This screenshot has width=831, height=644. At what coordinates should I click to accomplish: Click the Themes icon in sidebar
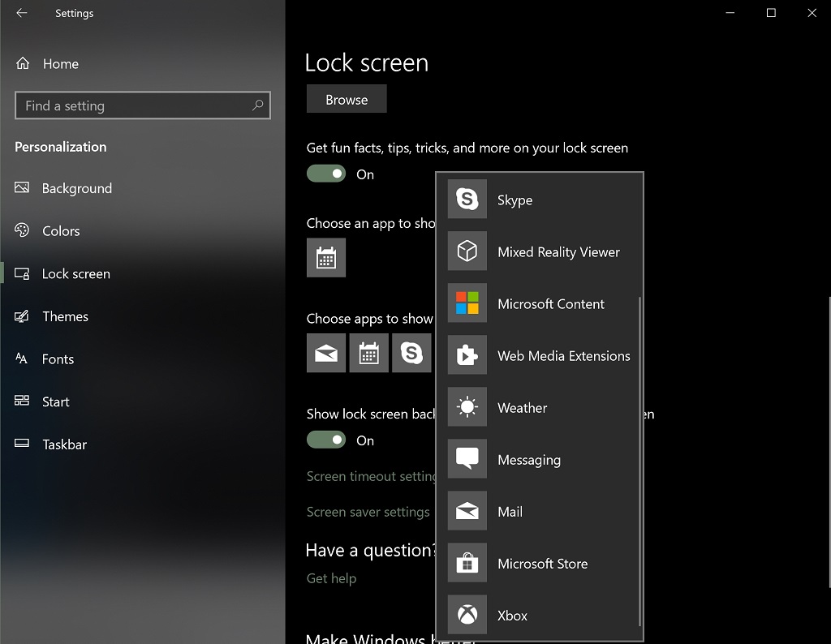point(22,316)
